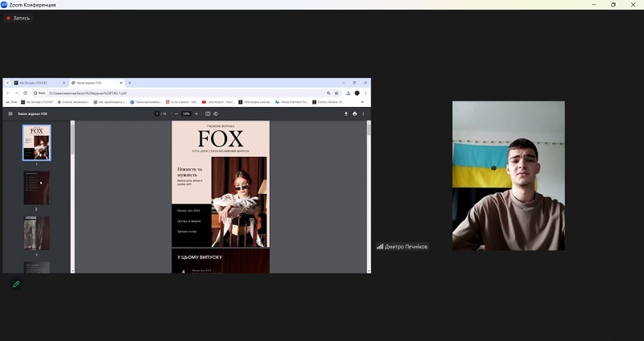Click the zoom magnifier icon in address bar
This screenshot has height=341, width=644.
328,93
